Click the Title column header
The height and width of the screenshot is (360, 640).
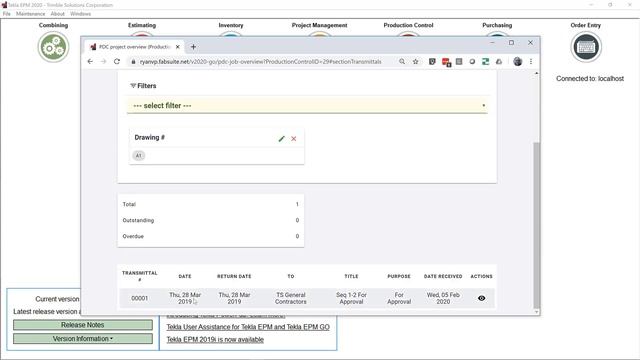point(351,276)
